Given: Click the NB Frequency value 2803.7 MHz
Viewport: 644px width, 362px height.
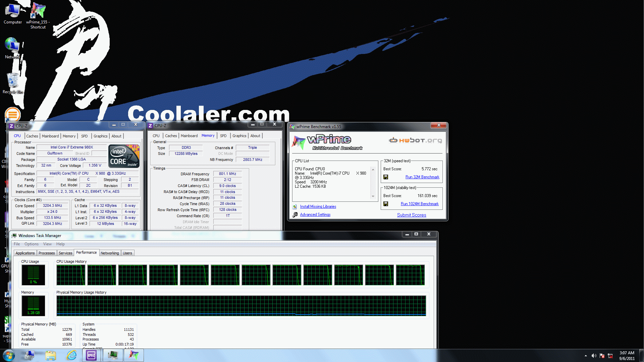Looking at the screenshot, I should tap(253, 160).
